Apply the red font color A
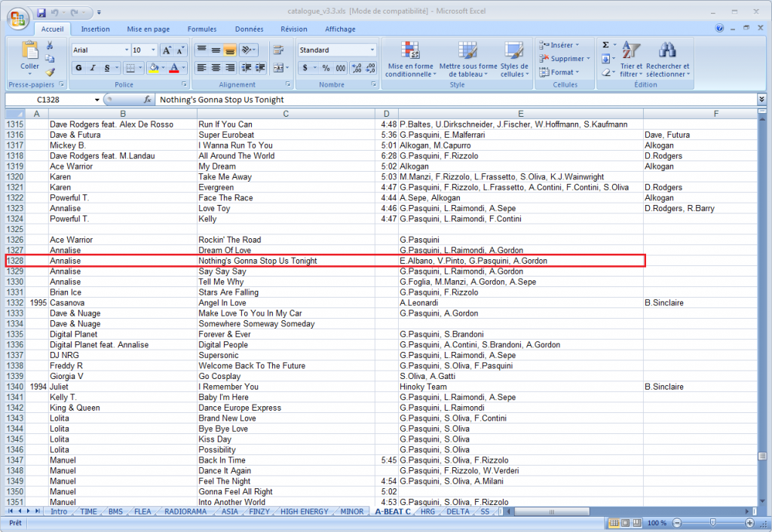Screen dimensions: 772x532 (x=174, y=68)
